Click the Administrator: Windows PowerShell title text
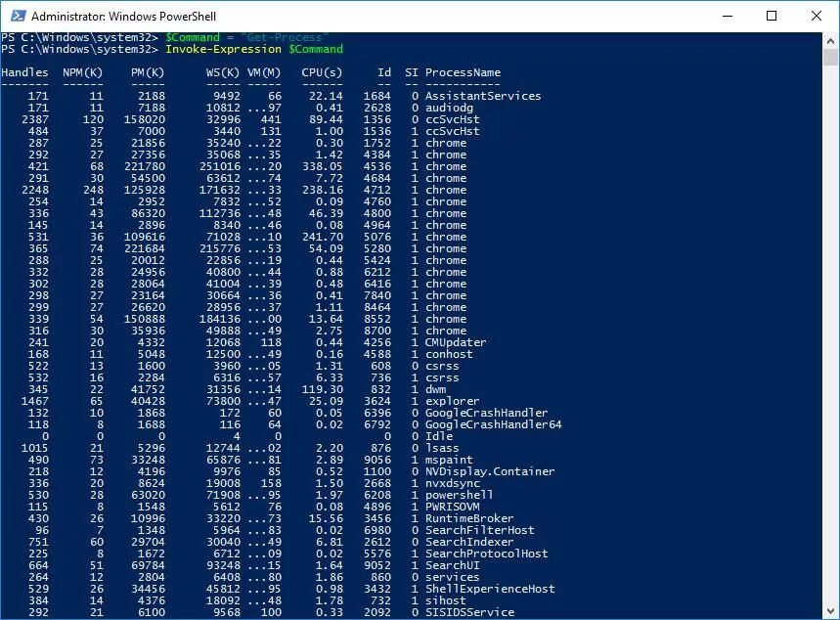 click(122, 17)
